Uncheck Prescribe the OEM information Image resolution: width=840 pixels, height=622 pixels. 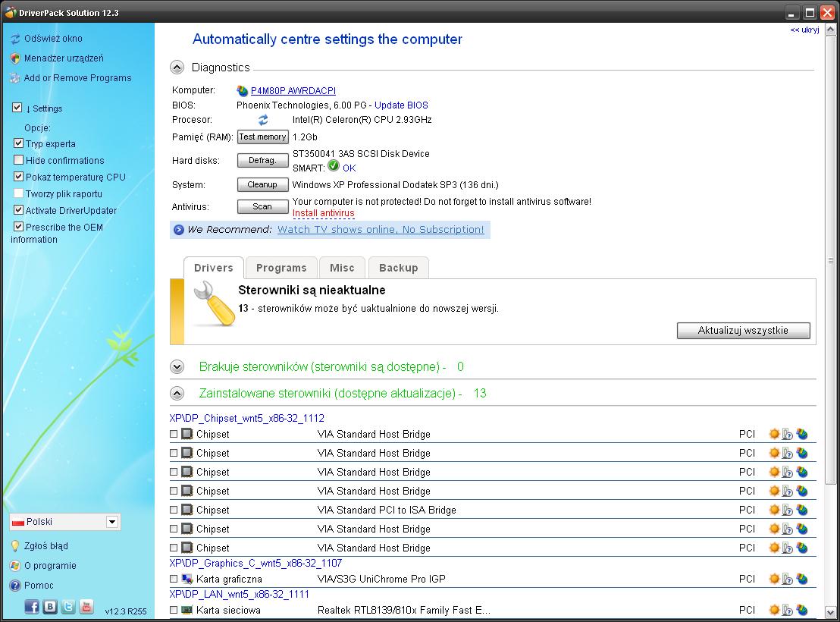click(19, 227)
